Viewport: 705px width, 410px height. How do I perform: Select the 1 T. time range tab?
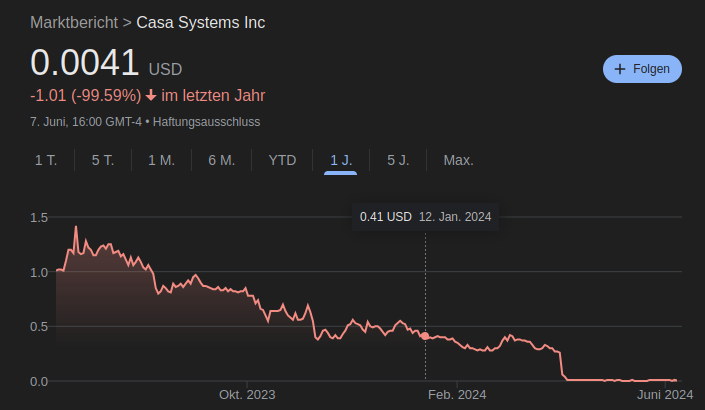pyautogui.click(x=46, y=160)
